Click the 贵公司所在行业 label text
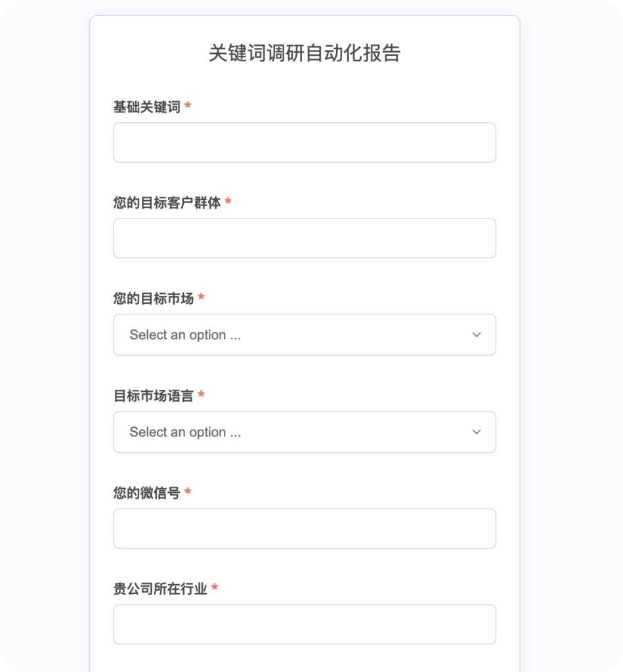Screen dimensions: 623x672 160,589
